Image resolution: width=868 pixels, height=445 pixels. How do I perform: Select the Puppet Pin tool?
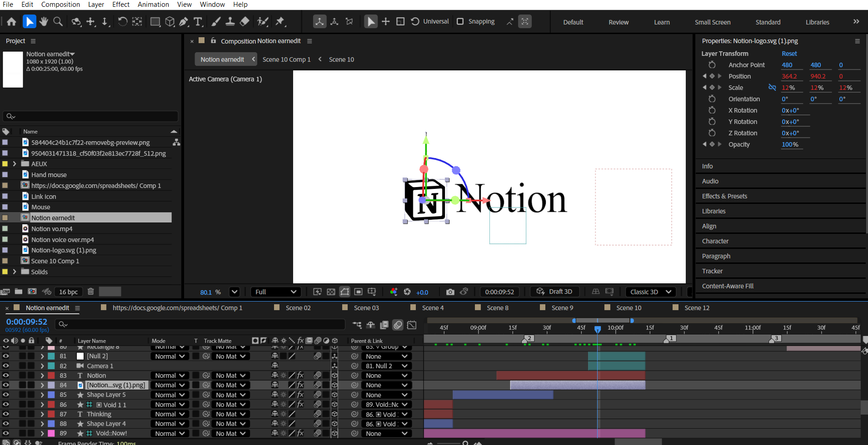(x=280, y=22)
